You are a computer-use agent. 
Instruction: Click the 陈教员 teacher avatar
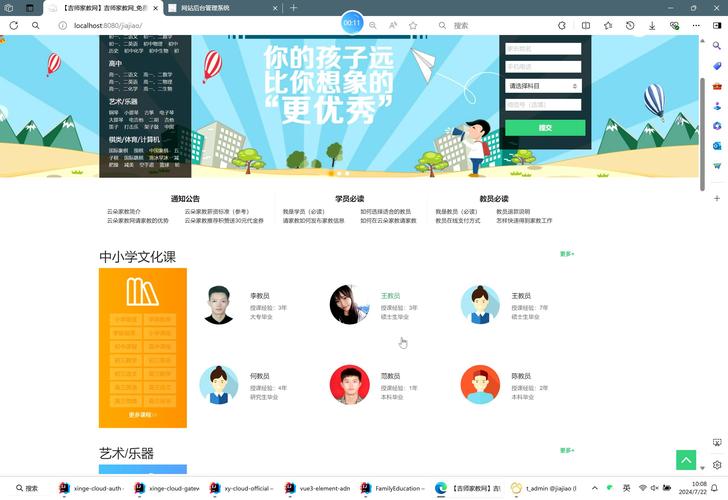click(x=480, y=385)
